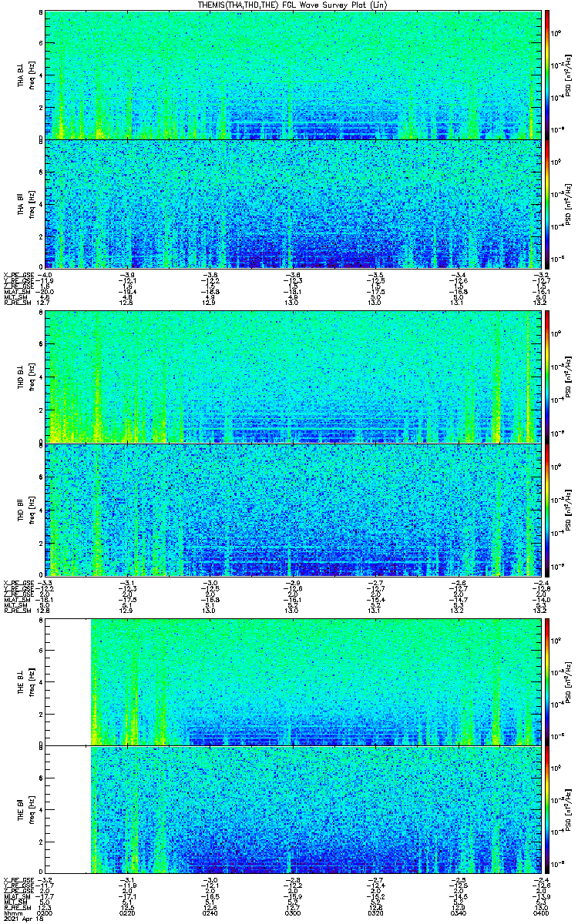Click the THE B-parallel PSD color bar
578x924 pixels.
(548, 808)
